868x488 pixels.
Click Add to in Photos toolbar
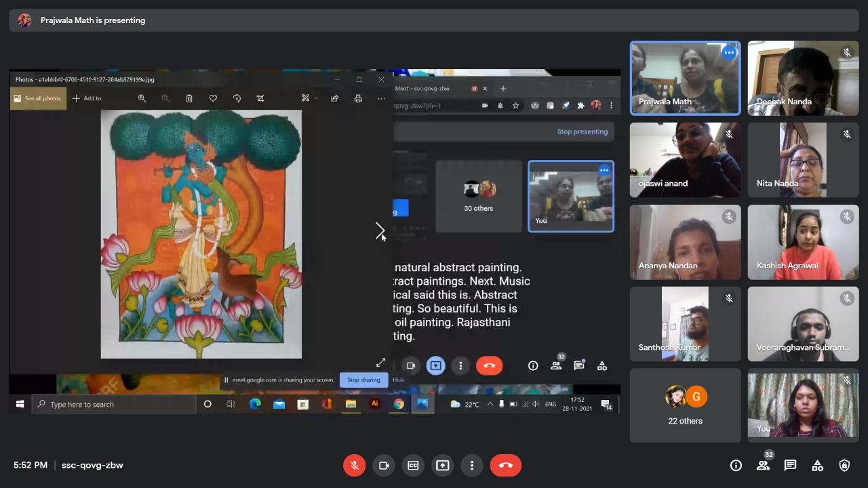pos(87,98)
